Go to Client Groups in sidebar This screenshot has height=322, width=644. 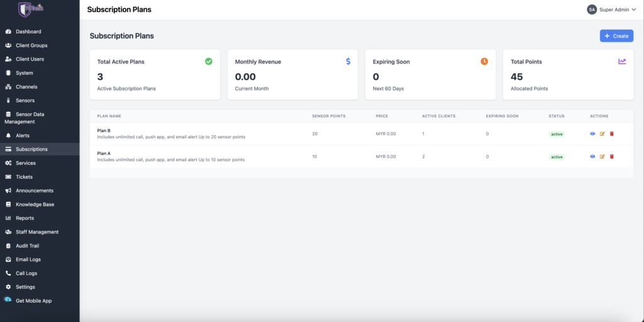click(31, 45)
